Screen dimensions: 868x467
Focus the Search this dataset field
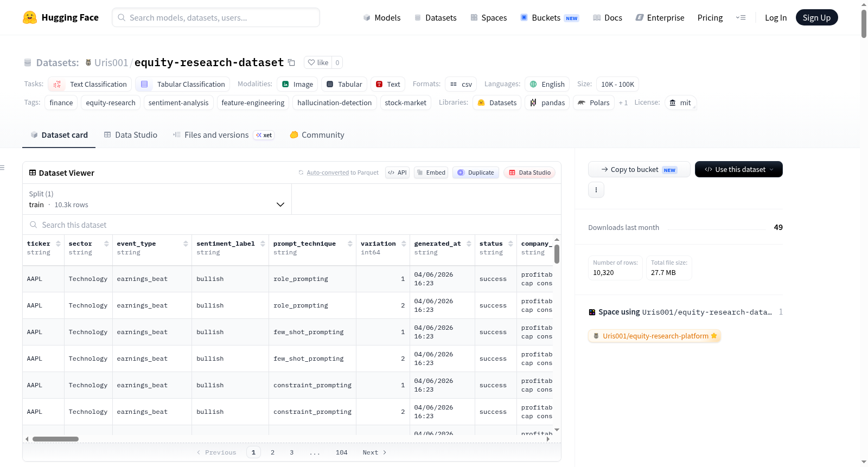(x=292, y=225)
